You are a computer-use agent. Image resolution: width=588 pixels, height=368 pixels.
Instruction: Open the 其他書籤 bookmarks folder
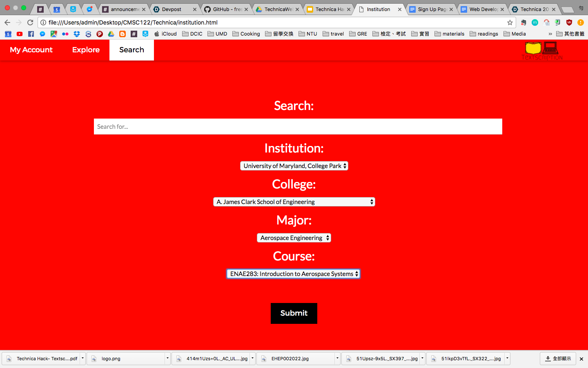coord(570,34)
